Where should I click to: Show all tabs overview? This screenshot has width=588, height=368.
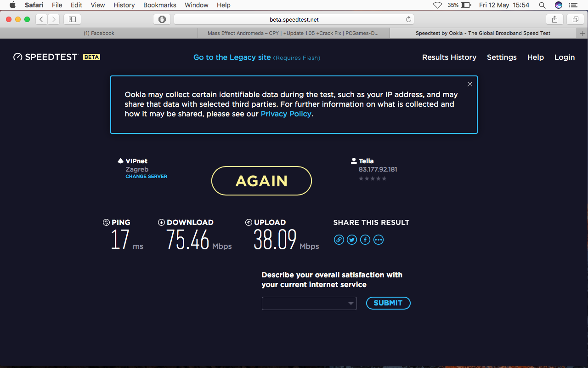[x=575, y=19]
